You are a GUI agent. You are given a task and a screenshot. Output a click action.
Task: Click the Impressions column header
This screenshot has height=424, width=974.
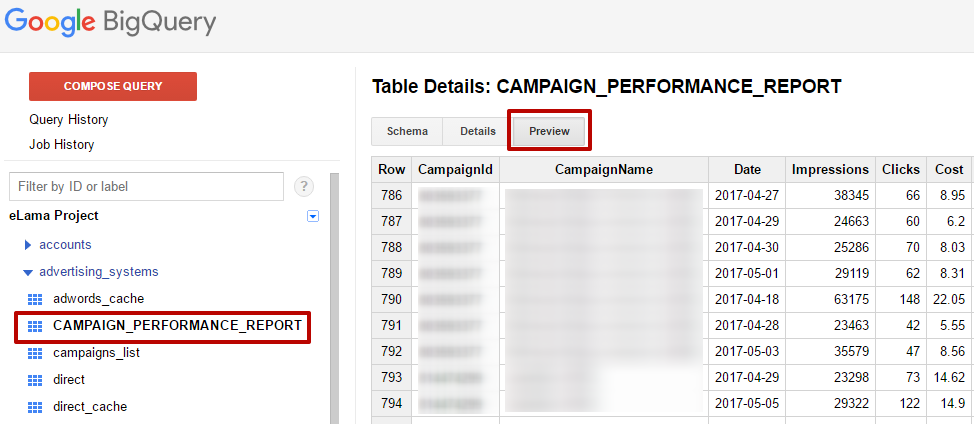830,170
